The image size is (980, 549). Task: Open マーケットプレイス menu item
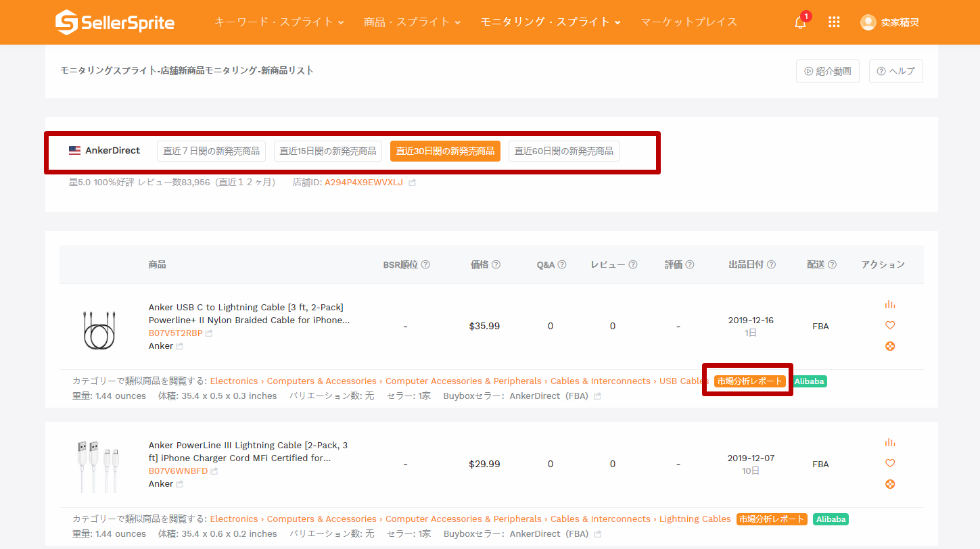click(689, 22)
